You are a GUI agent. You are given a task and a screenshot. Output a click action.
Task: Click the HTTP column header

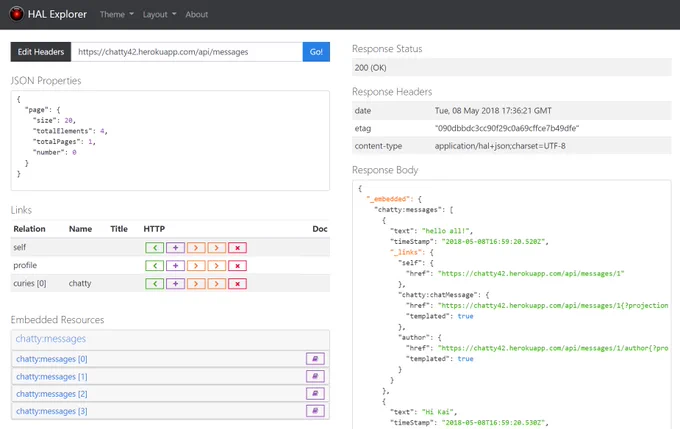(x=154, y=229)
